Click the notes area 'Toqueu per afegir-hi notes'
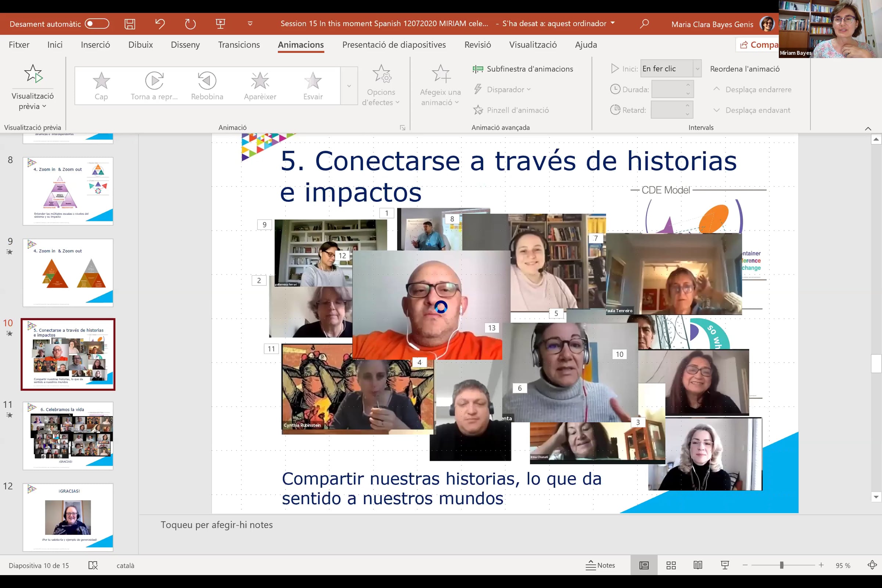 [x=217, y=525]
